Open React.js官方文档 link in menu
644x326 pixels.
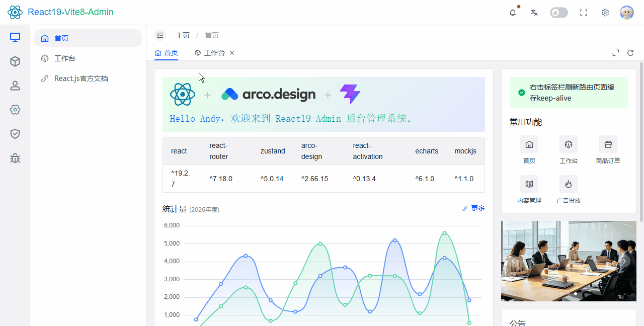coord(88,78)
